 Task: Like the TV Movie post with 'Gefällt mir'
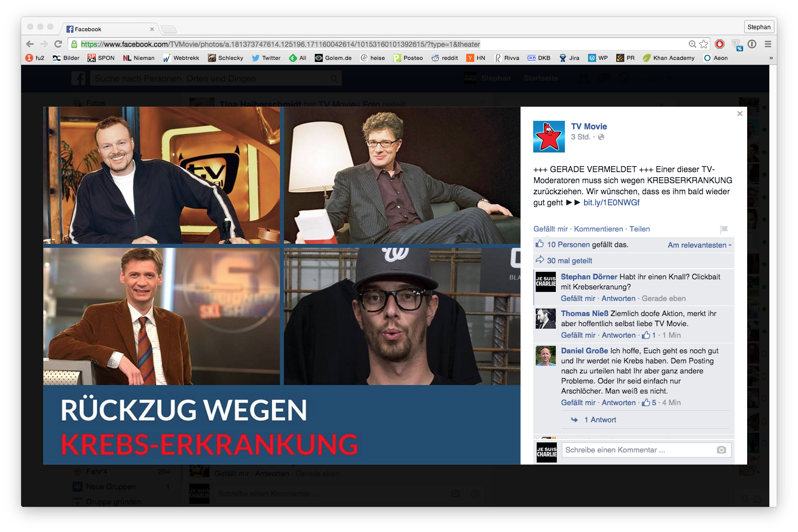(550, 229)
